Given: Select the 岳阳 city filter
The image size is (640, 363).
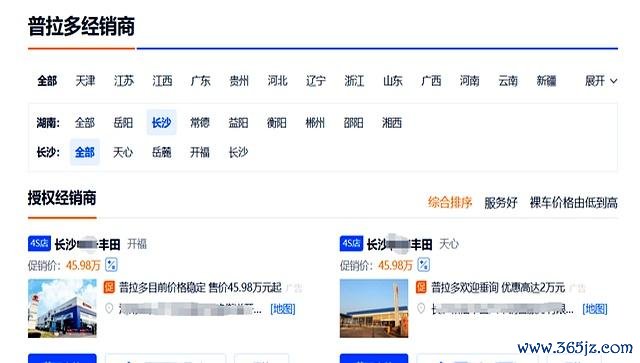Looking at the screenshot, I should click(123, 122).
